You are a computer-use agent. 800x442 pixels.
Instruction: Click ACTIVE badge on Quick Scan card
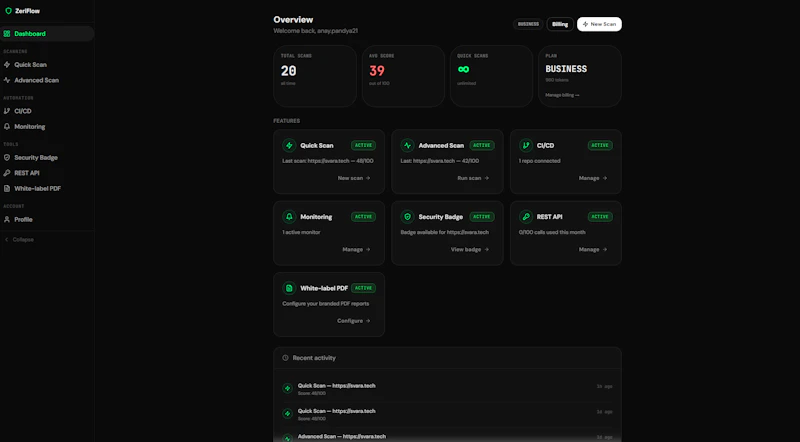pos(363,145)
